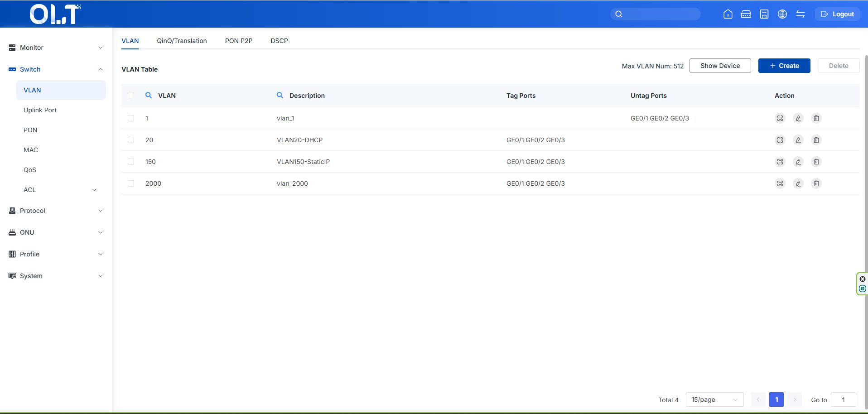Click the home icon in the header

[728, 14]
